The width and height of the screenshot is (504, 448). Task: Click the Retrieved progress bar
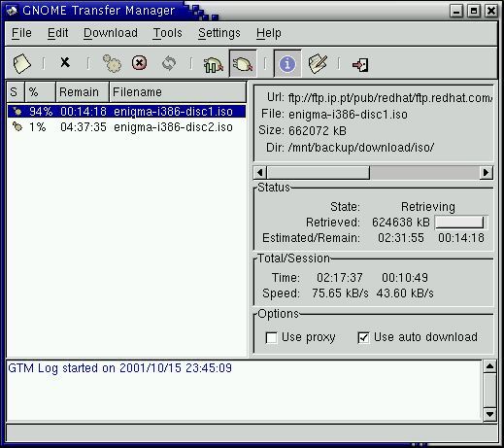tap(461, 223)
